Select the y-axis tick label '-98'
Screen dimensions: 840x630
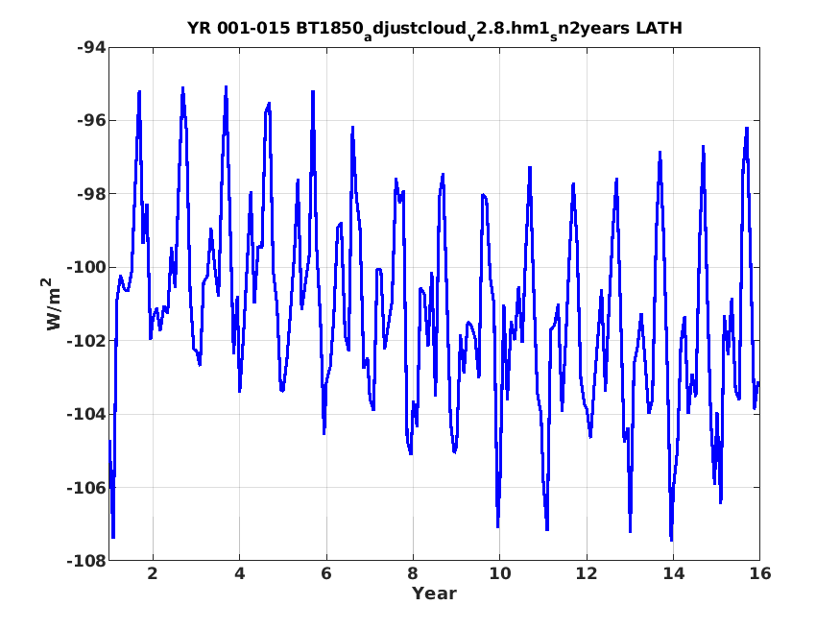coord(91,194)
